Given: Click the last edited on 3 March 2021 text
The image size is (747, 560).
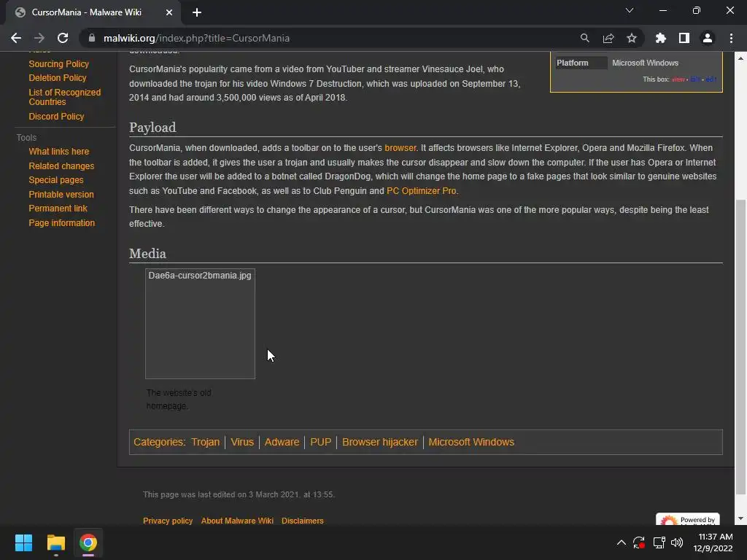Looking at the screenshot, I should click(239, 494).
